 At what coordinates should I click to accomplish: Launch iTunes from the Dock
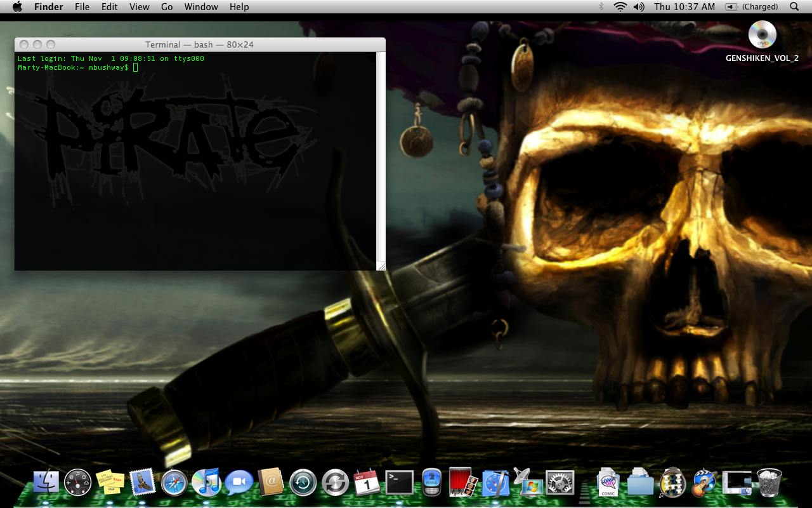click(x=206, y=483)
